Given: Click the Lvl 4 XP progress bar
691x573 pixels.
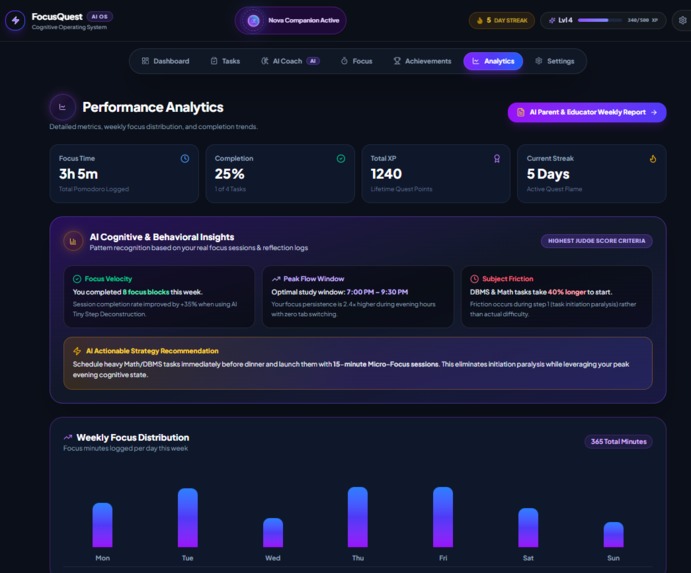Looking at the screenshot, I should 600,20.
